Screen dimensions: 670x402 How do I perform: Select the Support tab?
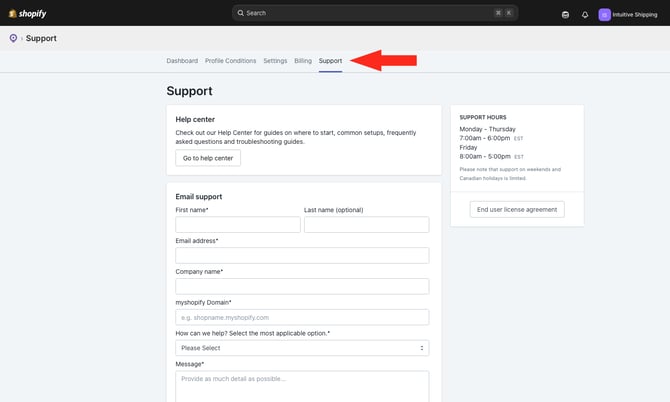click(x=330, y=61)
